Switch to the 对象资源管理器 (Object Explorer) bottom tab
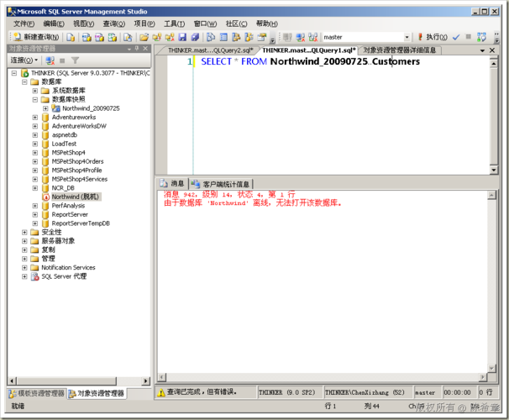Image resolution: width=509 pixels, height=420 pixels. point(97,394)
